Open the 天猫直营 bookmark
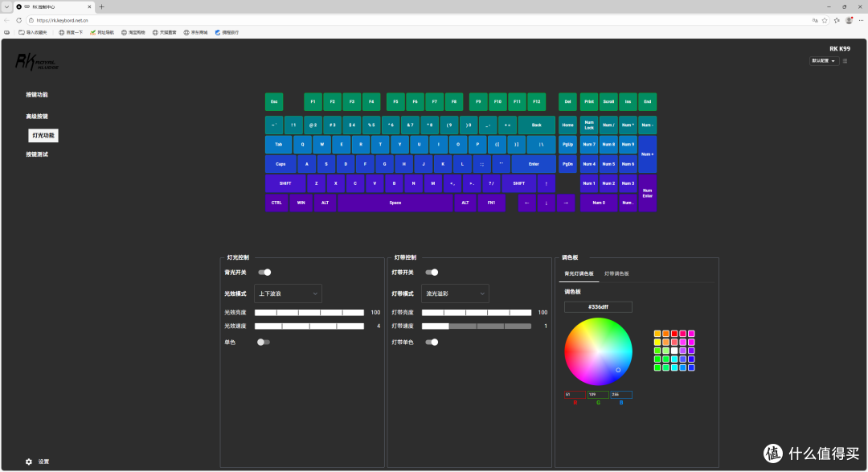Image resolution: width=868 pixels, height=472 pixels. [165, 33]
